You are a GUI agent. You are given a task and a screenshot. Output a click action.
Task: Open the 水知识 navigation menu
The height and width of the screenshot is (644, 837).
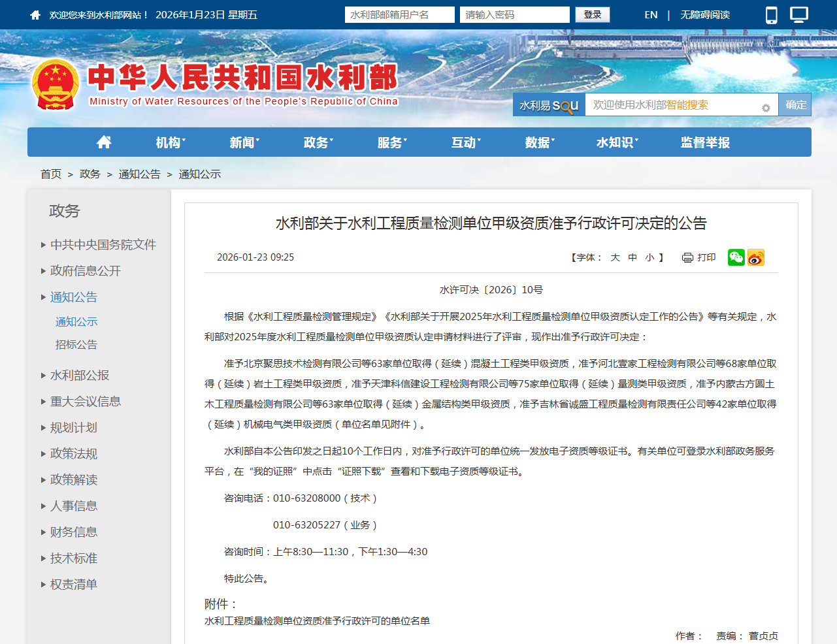pos(617,142)
